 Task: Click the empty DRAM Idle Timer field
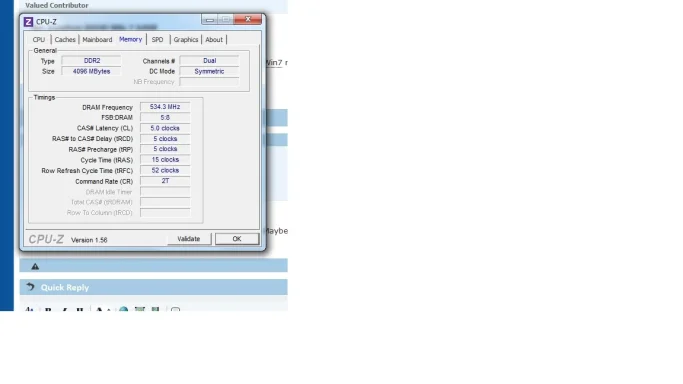coord(165,192)
